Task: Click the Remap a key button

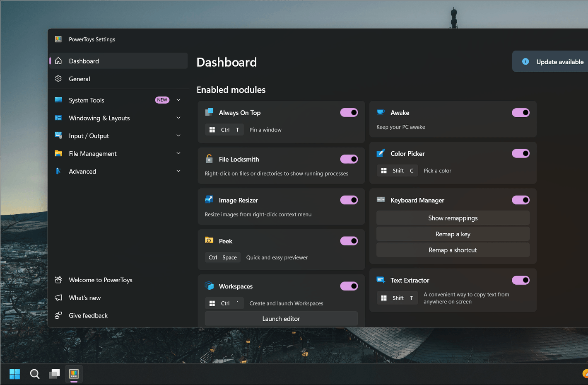Action: [453, 234]
